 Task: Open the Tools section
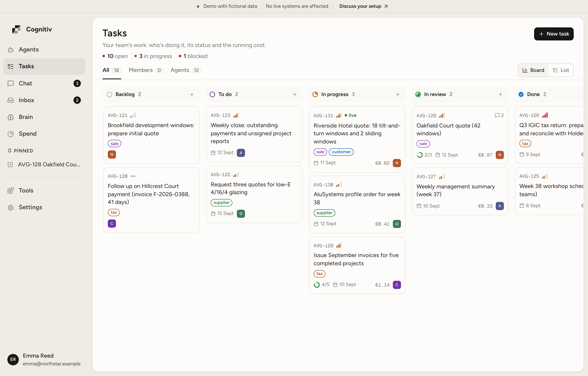click(44, 190)
